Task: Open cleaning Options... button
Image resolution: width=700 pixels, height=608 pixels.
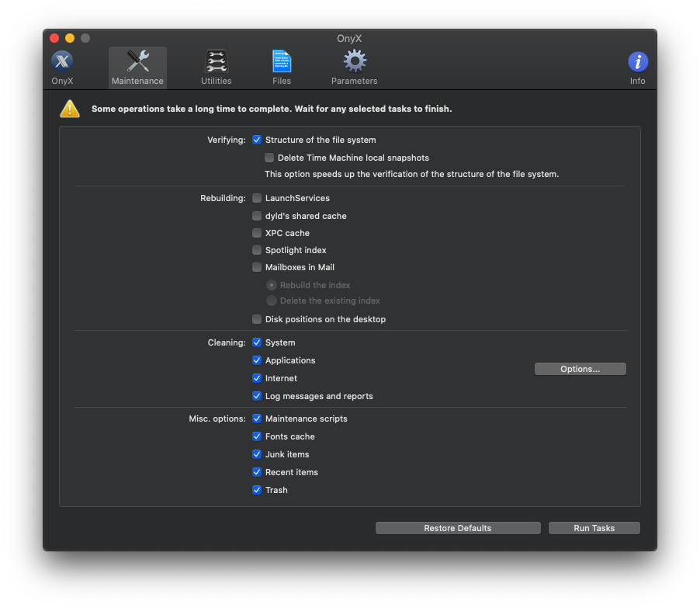Action: 580,369
